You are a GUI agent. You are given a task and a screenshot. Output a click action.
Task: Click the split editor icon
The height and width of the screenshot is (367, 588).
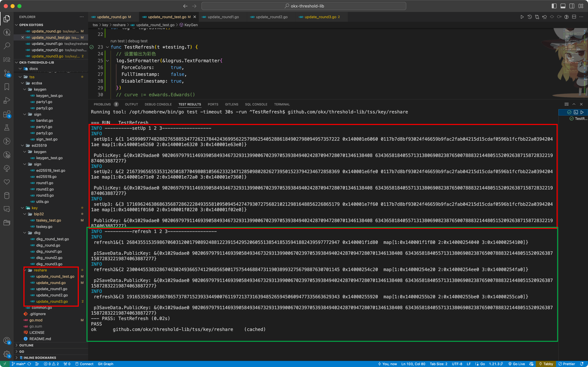[x=574, y=17]
